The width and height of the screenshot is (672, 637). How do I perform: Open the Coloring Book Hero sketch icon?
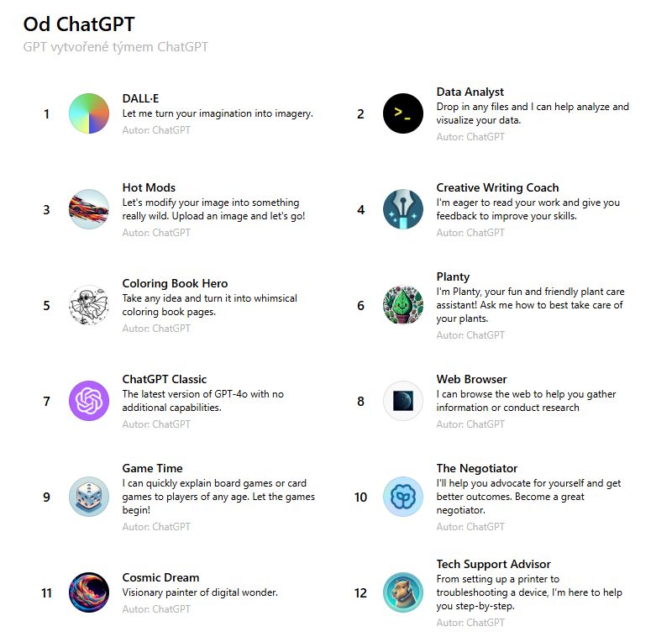coord(89,305)
